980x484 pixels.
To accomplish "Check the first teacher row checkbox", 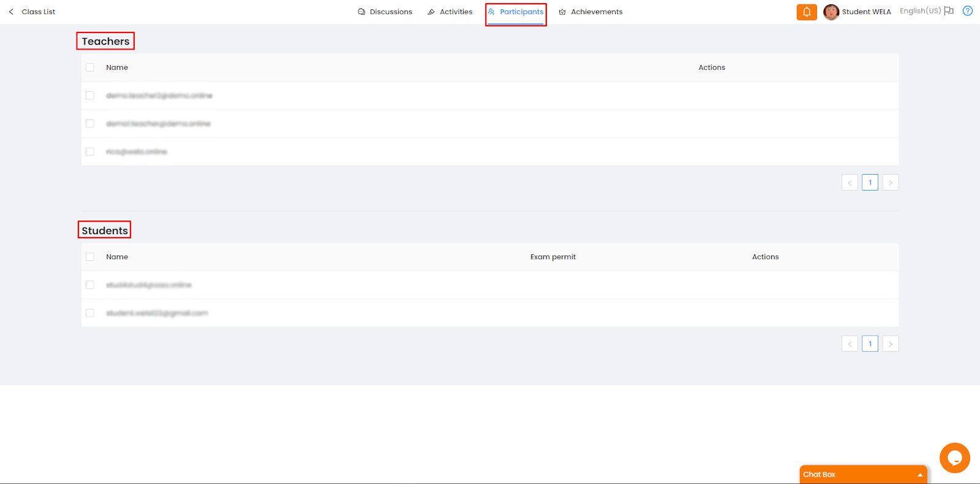I will (90, 96).
